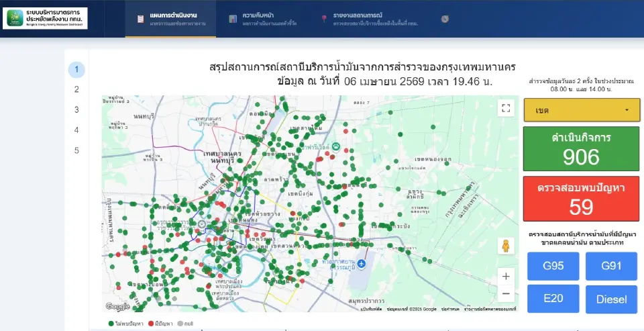The image size is (644, 331).
Task: Go to page 5 in side pager
Action: (76, 150)
